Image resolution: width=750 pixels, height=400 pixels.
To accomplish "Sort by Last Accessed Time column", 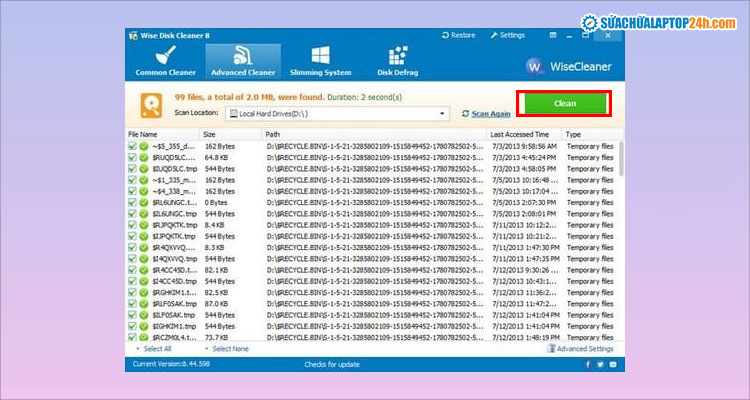I will click(x=518, y=133).
